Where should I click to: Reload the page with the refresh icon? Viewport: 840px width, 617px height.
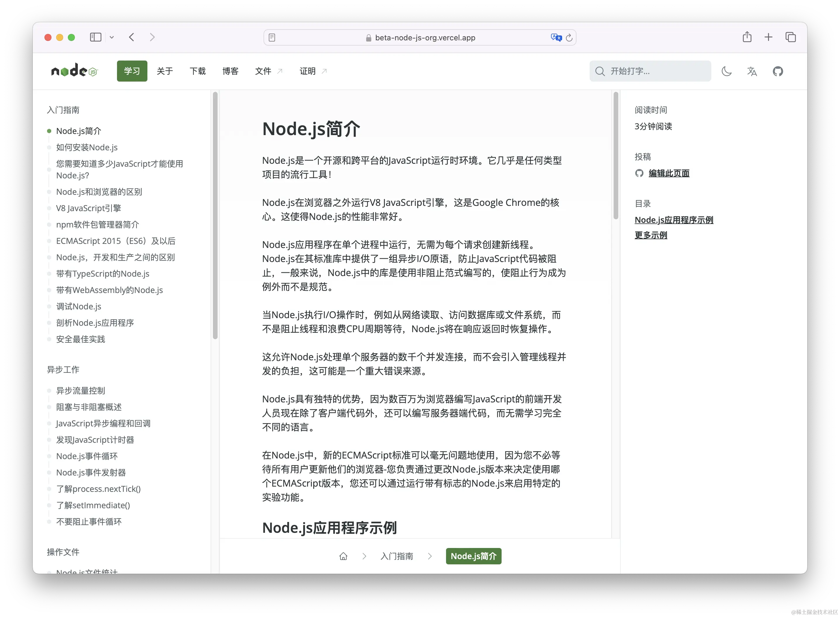click(569, 38)
